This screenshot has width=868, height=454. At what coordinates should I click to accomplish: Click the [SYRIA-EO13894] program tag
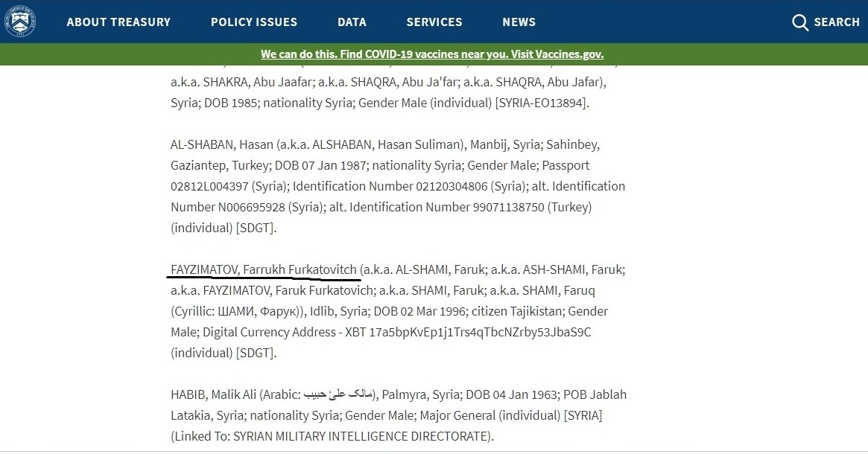[x=542, y=103]
